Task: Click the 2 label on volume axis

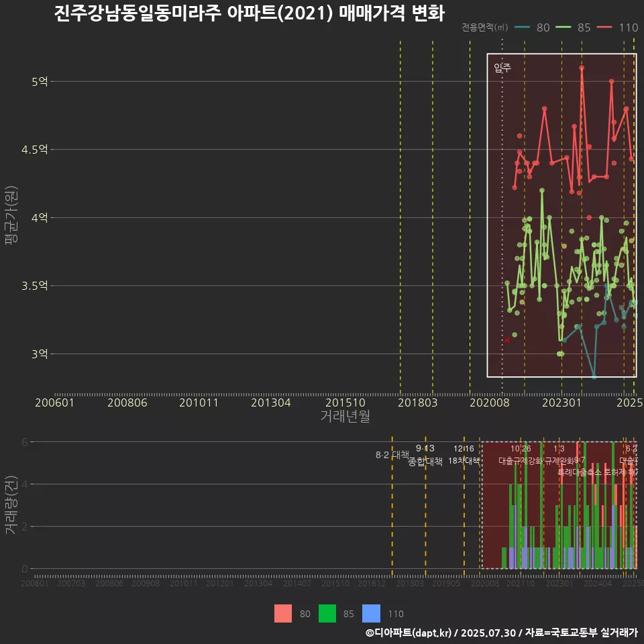Action: pos(25,527)
